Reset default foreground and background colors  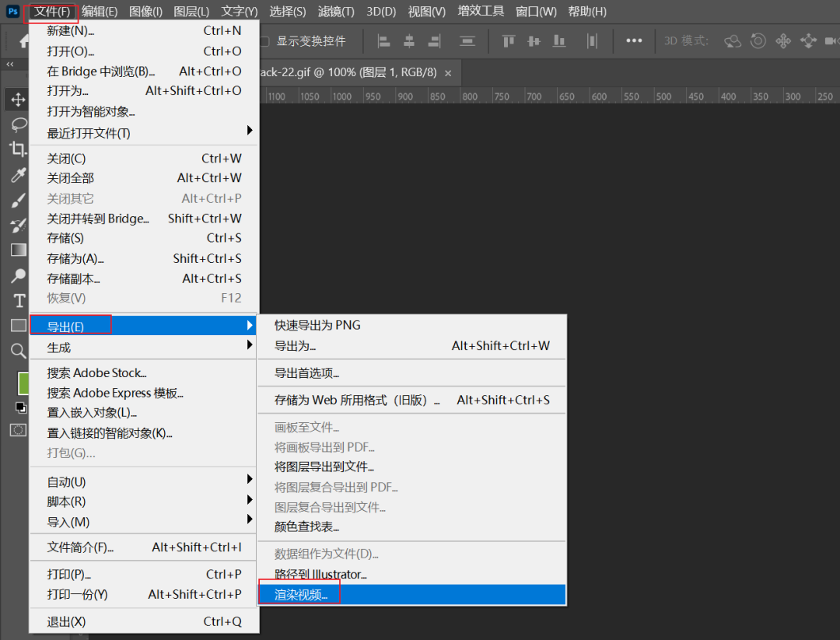coord(20,407)
